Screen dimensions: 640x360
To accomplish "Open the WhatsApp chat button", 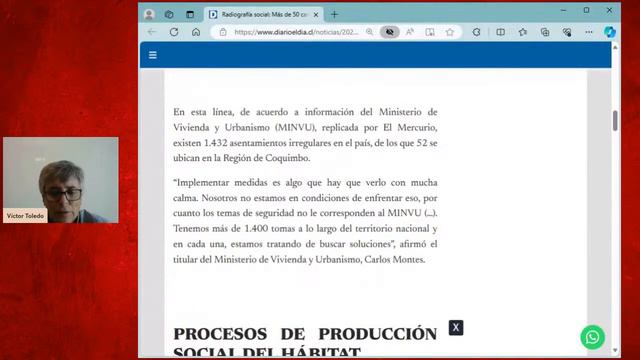I will 593,337.
